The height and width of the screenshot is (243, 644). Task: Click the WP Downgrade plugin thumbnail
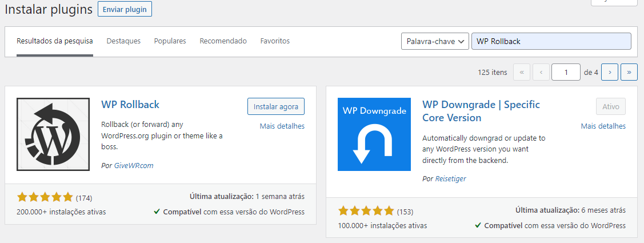374,134
